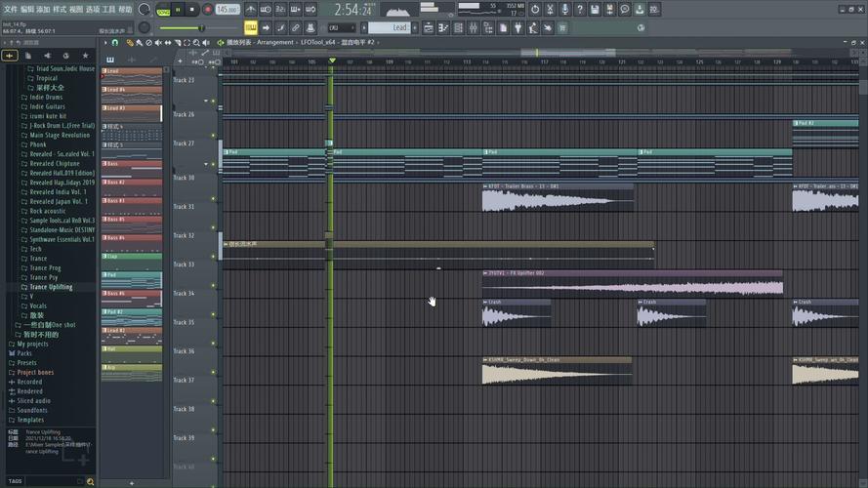Screen dimensions: 868x488
Task: Click the 145.000 tempo field
Action: (227, 10)
